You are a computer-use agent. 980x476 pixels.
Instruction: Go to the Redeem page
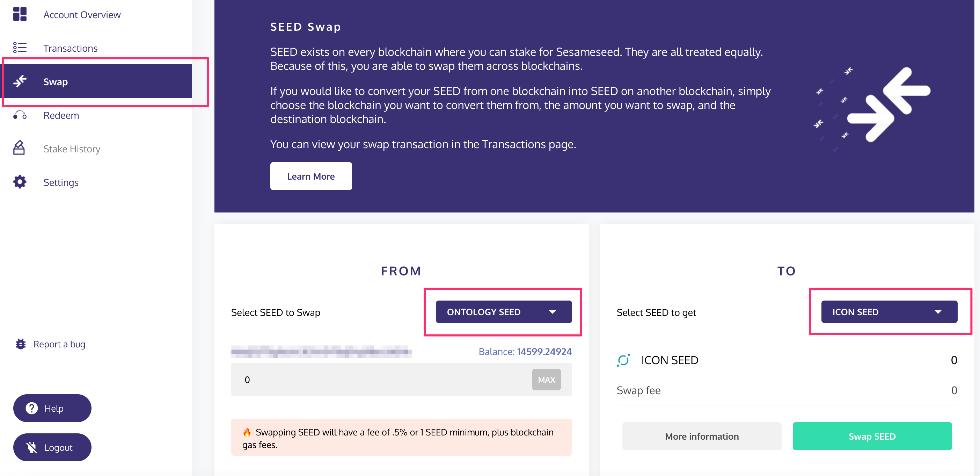(x=61, y=115)
